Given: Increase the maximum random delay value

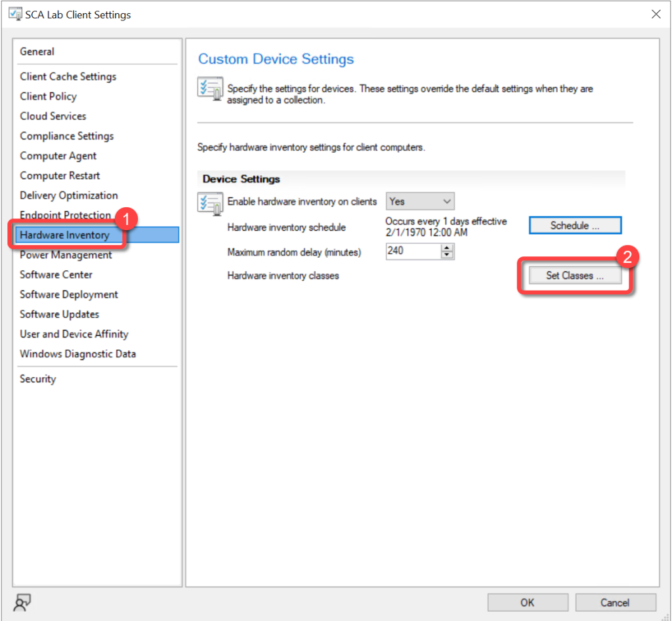Looking at the screenshot, I should (447, 248).
